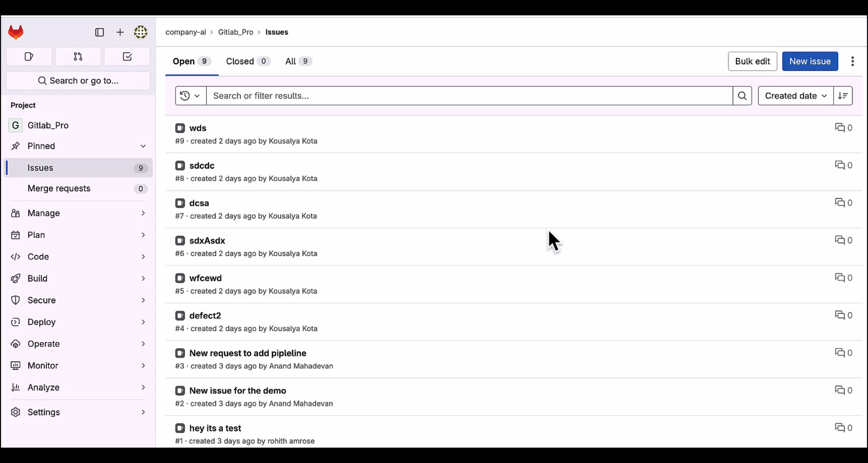The height and width of the screenshot is (463, 868).
Task: Open the Created date sort dropdown
Action: (796, 96)
